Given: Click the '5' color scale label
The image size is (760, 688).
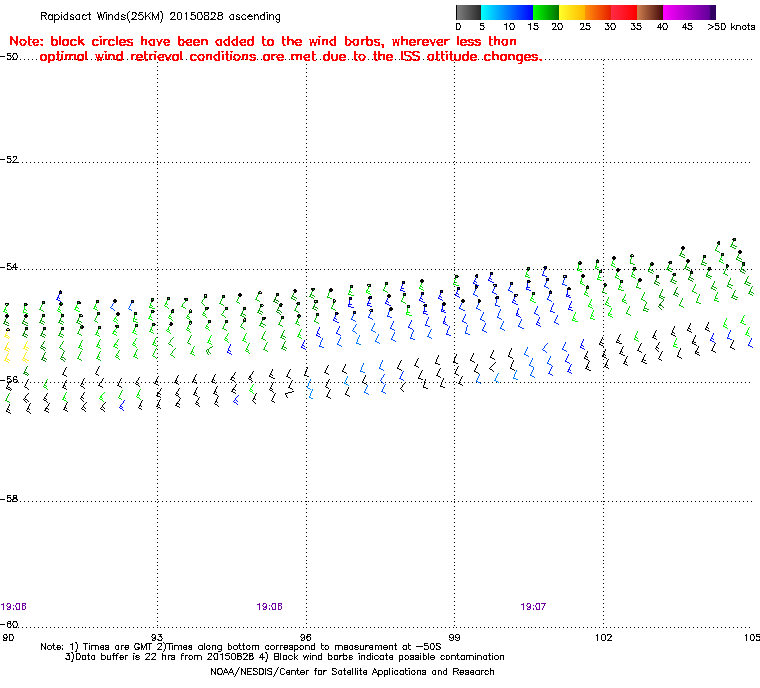Looking at the screenshot, I should (x=482, y=27).
